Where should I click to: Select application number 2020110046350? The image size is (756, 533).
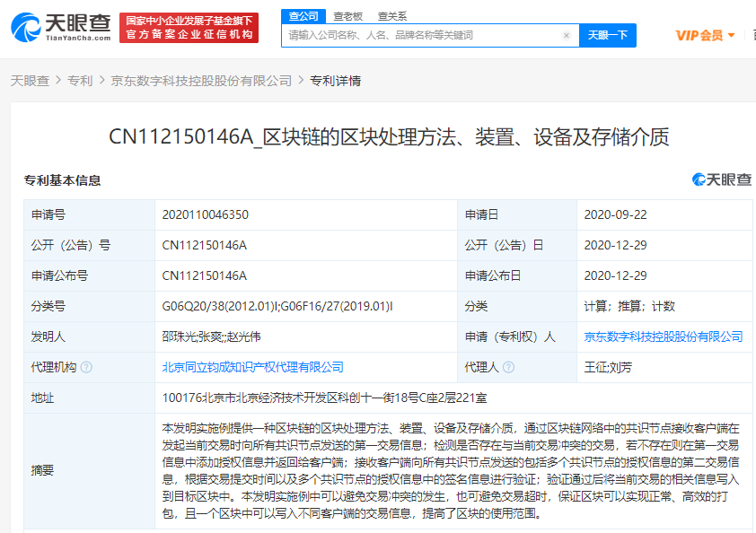(x=206, y=214)
